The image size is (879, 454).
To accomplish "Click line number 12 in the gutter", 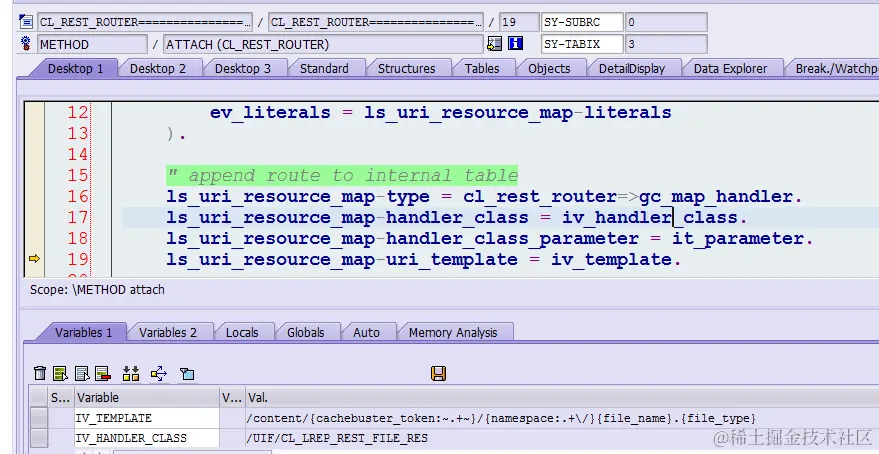I will click(78, 112).
